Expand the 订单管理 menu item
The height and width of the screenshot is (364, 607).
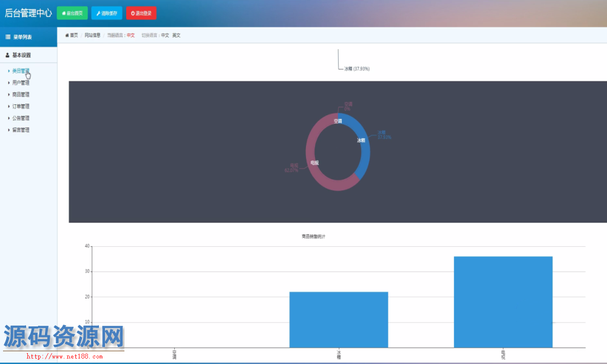click(21, 106)
